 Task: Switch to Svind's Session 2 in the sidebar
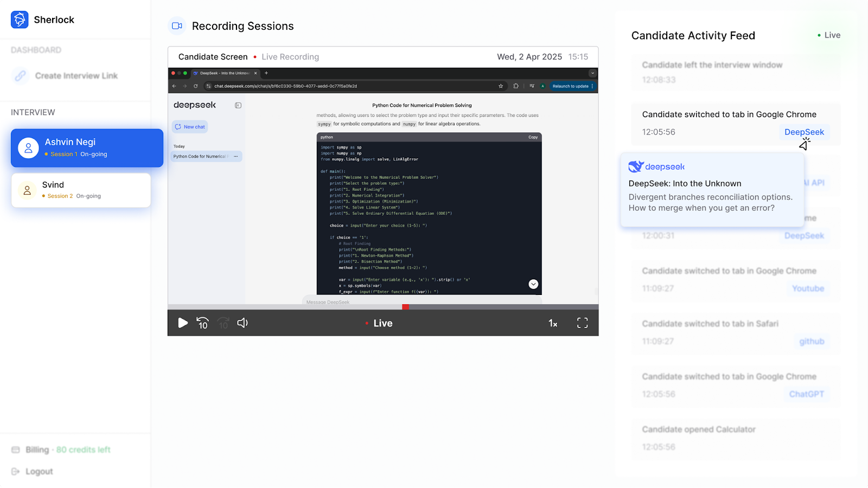click(x=80, y=190)
